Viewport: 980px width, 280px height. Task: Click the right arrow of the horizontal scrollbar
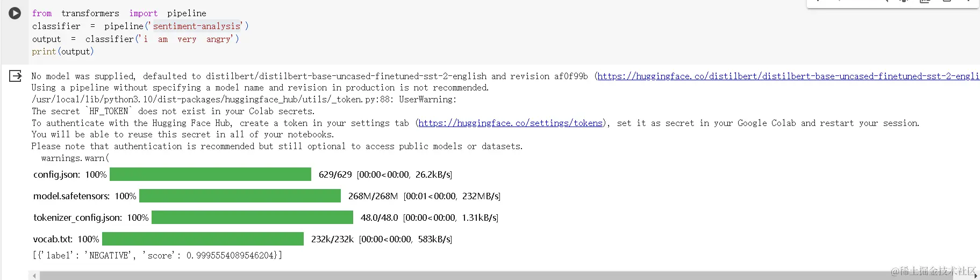pyautogui.click(x=976, y=276)
